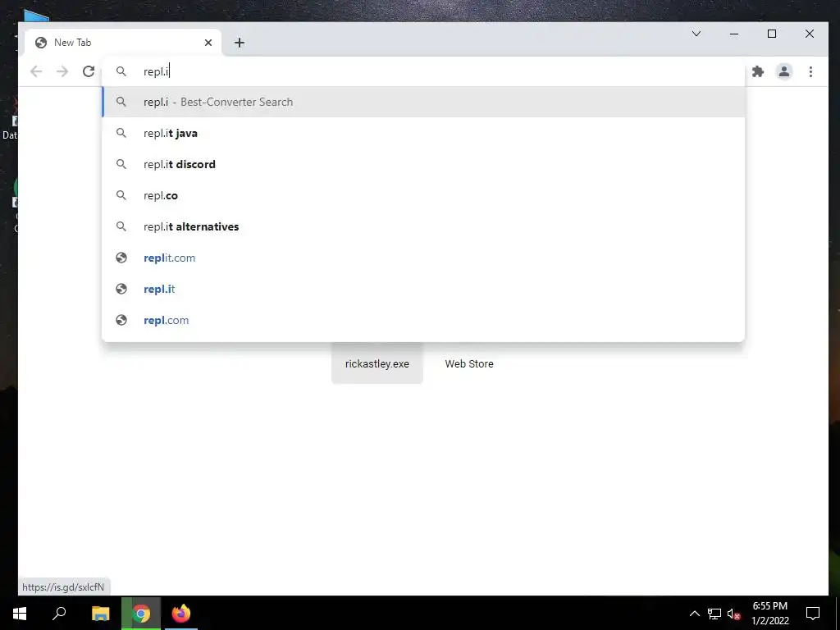Show hidden system tray icons

click(694, 614)
